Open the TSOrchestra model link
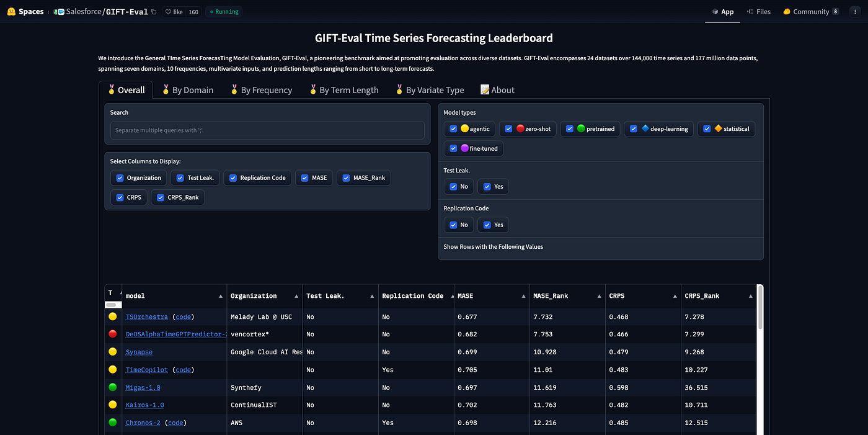Screen dimensions: 868x435 click(x=146, y=316)
